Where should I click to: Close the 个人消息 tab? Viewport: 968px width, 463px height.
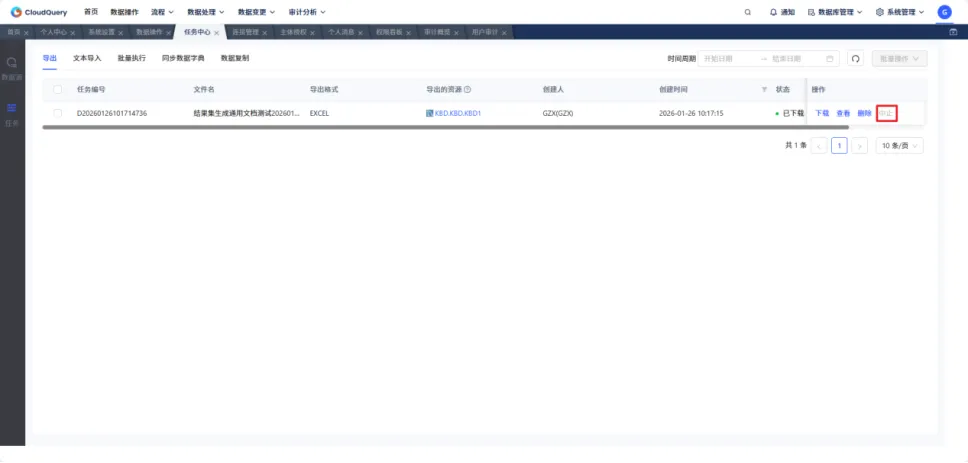[360, 33]
